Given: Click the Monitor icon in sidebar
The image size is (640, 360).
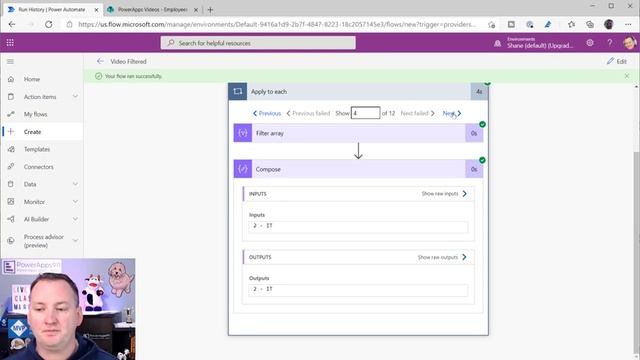Looking at the screenshot, I should 11,202.
